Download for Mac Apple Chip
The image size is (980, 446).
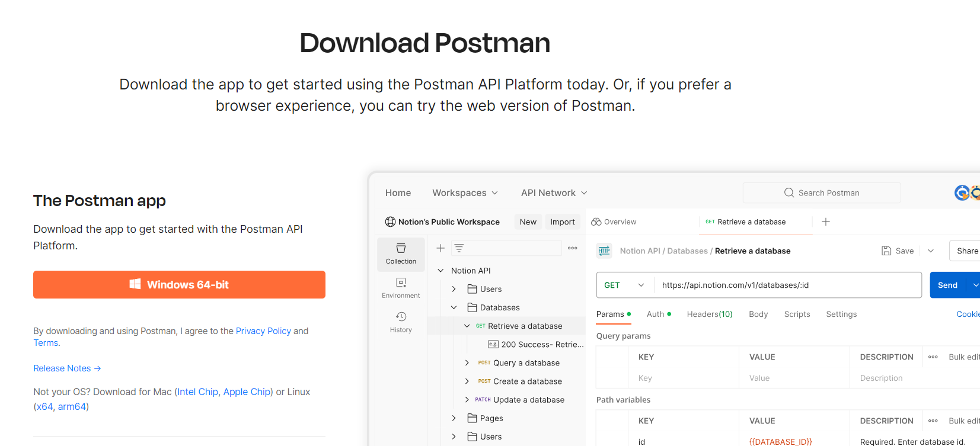(x=247, y=392)
